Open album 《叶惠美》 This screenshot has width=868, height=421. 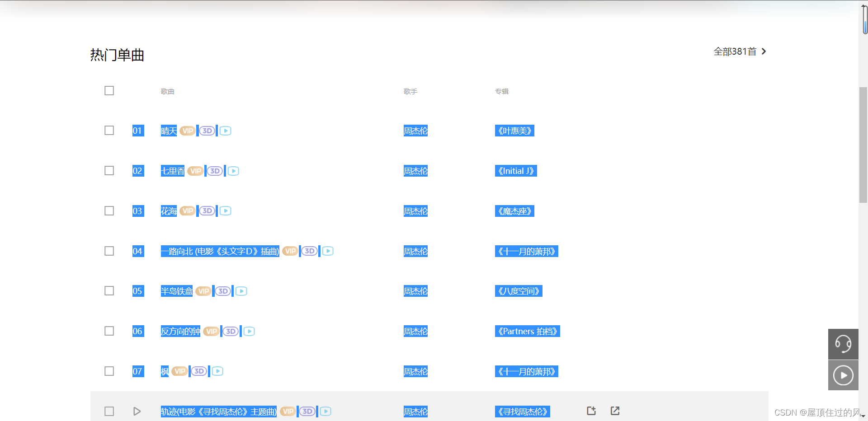click(x=514, y=131)
